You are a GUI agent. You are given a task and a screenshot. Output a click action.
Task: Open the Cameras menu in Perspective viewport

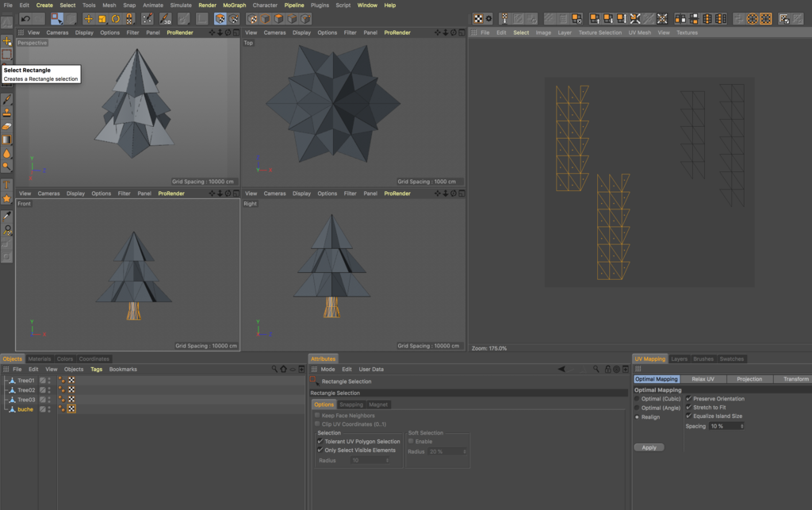point(57,33)
